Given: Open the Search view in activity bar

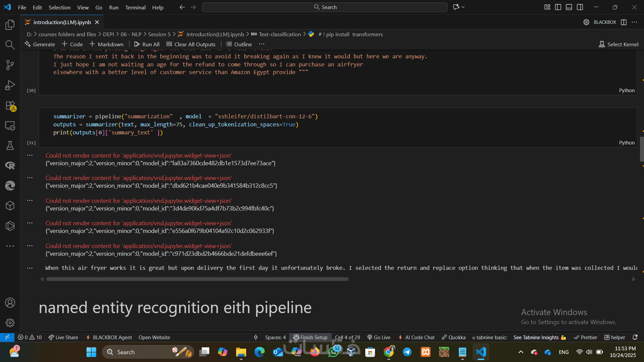Looking at the screenshot, I should point(10,45).
